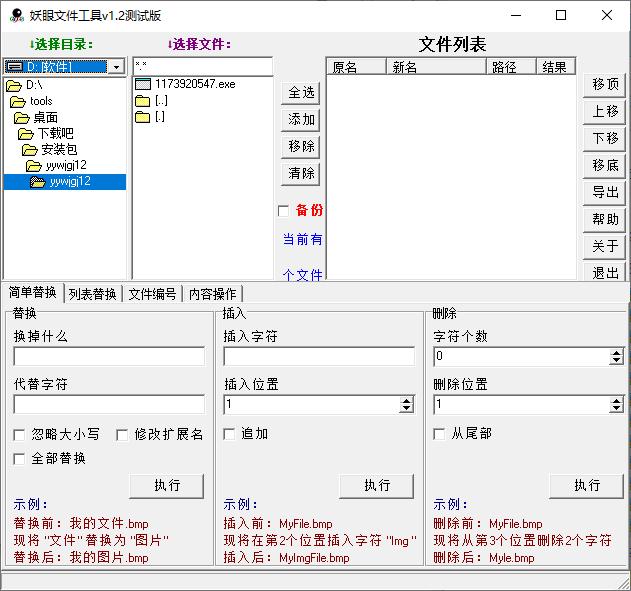Increase the 插入位置 spinner value
The height and width of the screenshot is (591, 631).
[x=407, y=400]
